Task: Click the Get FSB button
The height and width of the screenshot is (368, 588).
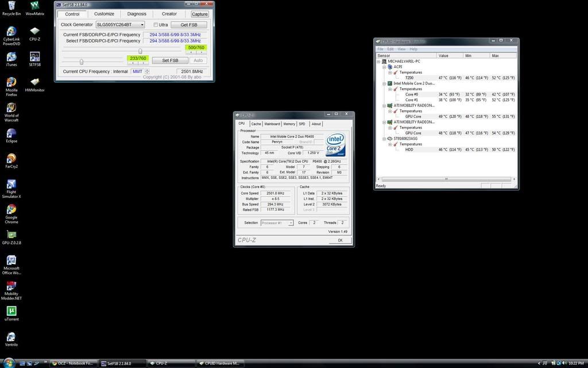Action: (x=188, y=25)
